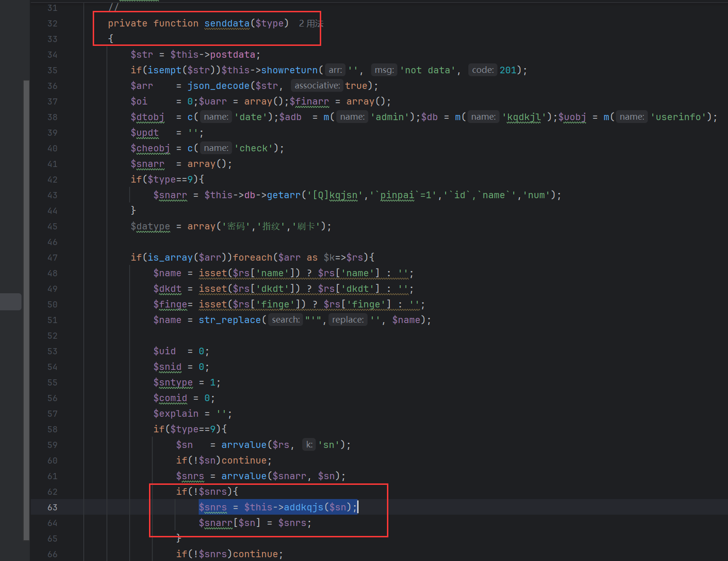
Task: Click the "name:" hint before 'check'
Action: click(x=216, y=148)
